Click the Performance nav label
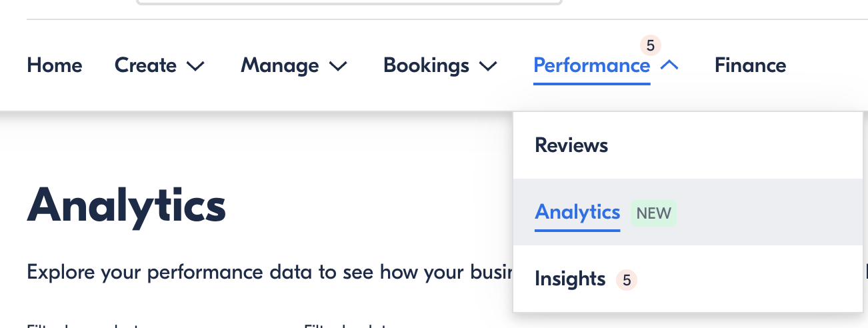Screen dimensions: 868x328 click(x=592, y=65)
